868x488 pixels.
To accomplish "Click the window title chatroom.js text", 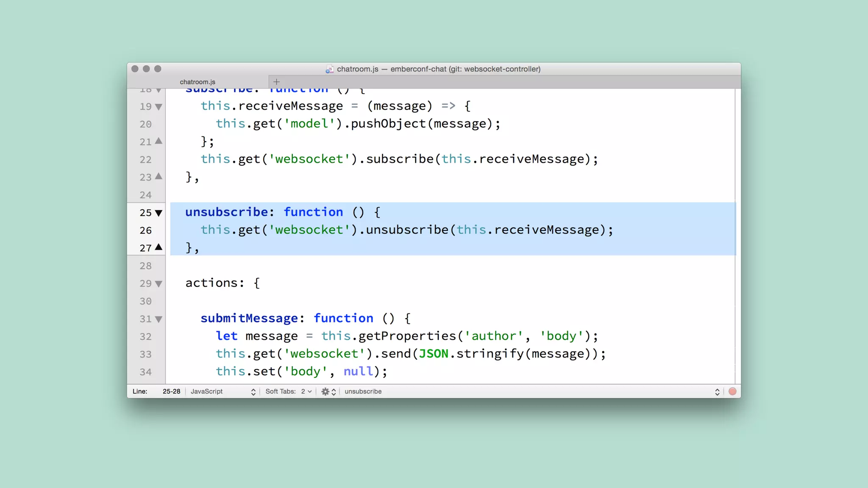I will click(357, 69).
